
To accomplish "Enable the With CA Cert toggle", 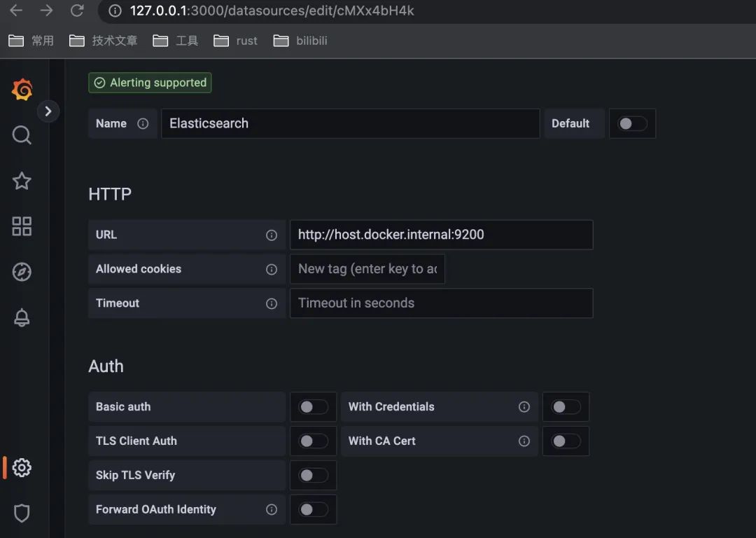I will click(566, 441).
